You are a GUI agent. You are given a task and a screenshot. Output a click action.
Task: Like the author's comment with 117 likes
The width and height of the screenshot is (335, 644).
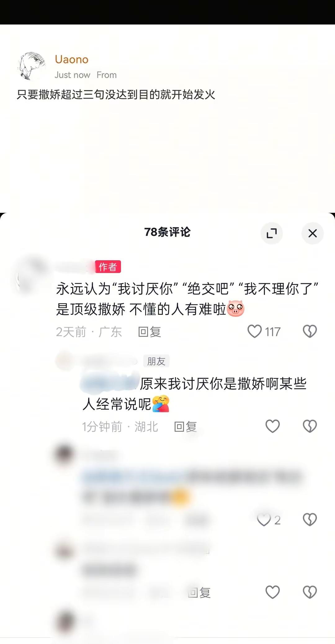pos(255,331)
